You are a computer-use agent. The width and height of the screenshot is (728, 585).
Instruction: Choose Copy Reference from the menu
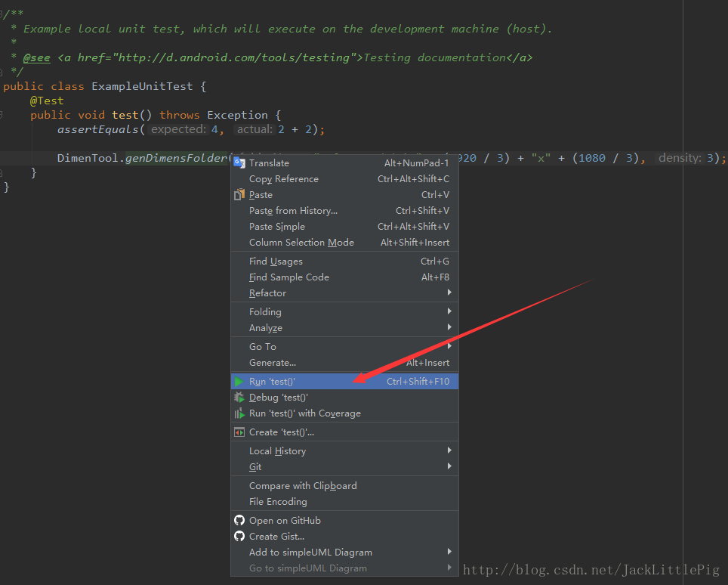(x=344, y=179)
